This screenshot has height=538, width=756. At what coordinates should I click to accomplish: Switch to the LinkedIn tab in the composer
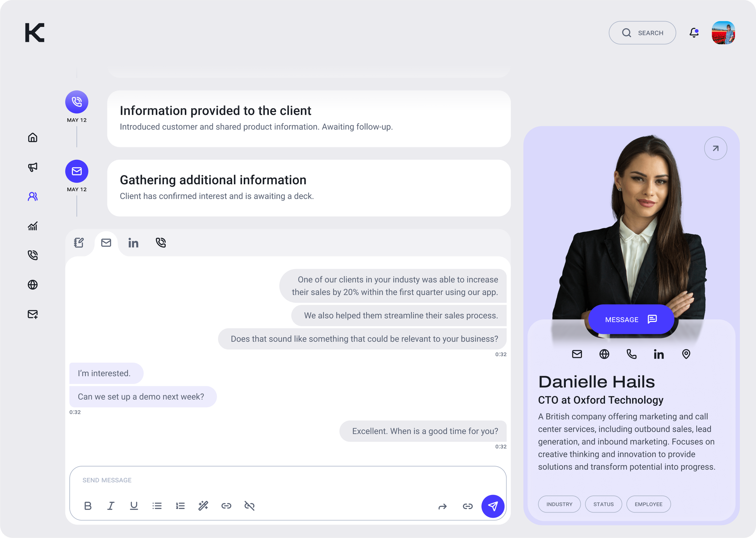pyautogui.click(x=133, y=243)
